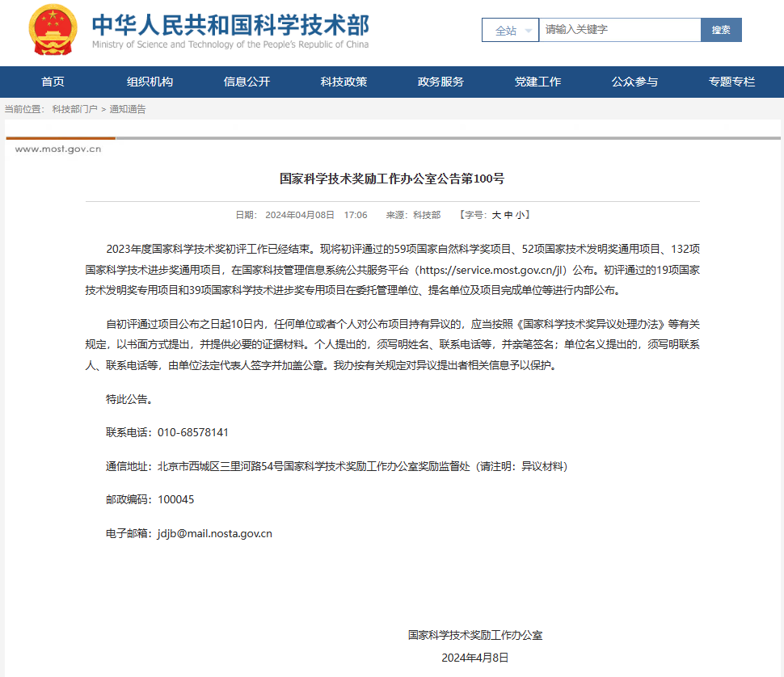Set font size to 中
Image resolution: width=784 pixels, height=677 pixels.
[x=508, y=216]
